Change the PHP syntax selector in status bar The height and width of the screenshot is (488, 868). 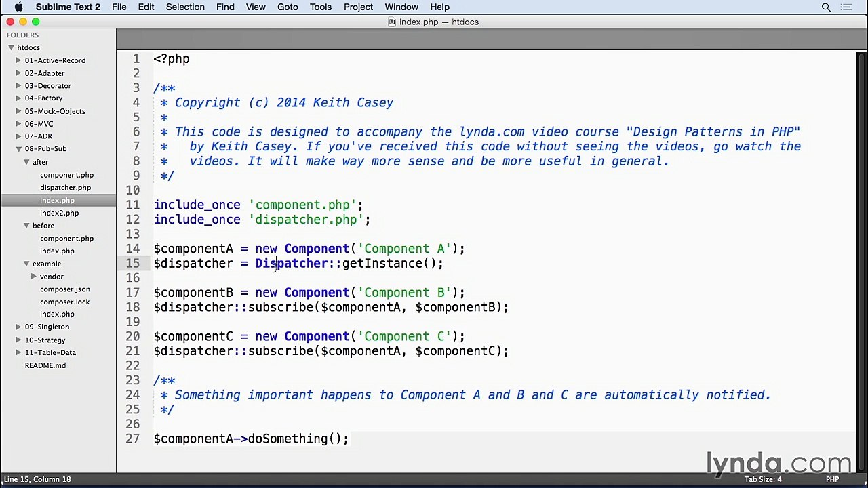coord(832,479)
